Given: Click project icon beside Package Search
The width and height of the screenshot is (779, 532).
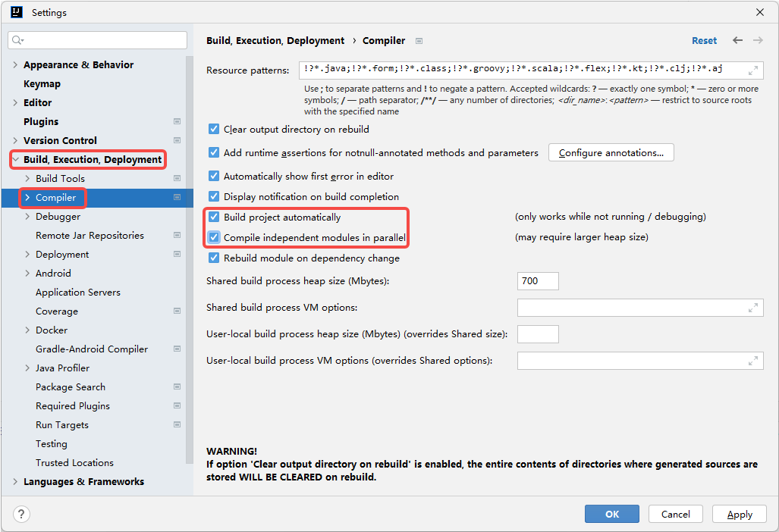Looking at the screenshot, I should [x=177, y=386].
